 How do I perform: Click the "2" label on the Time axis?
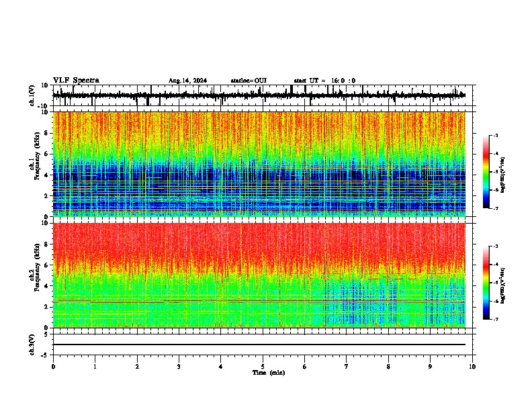click(x=137, y=367)
